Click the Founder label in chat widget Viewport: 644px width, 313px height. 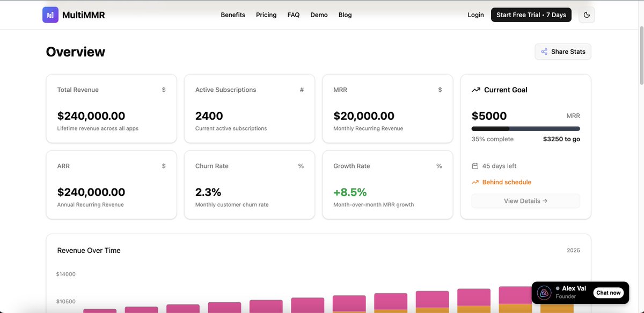point(566,296)
